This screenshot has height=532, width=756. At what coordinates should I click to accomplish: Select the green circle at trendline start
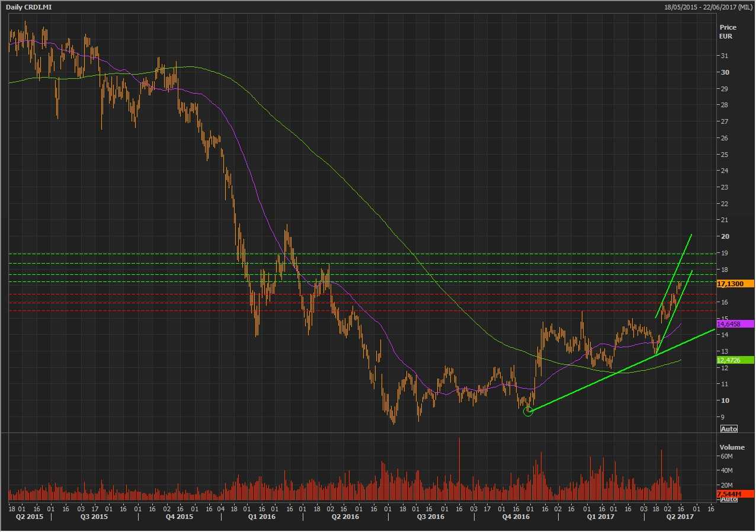pyautogui.click(x=528, y=411)
